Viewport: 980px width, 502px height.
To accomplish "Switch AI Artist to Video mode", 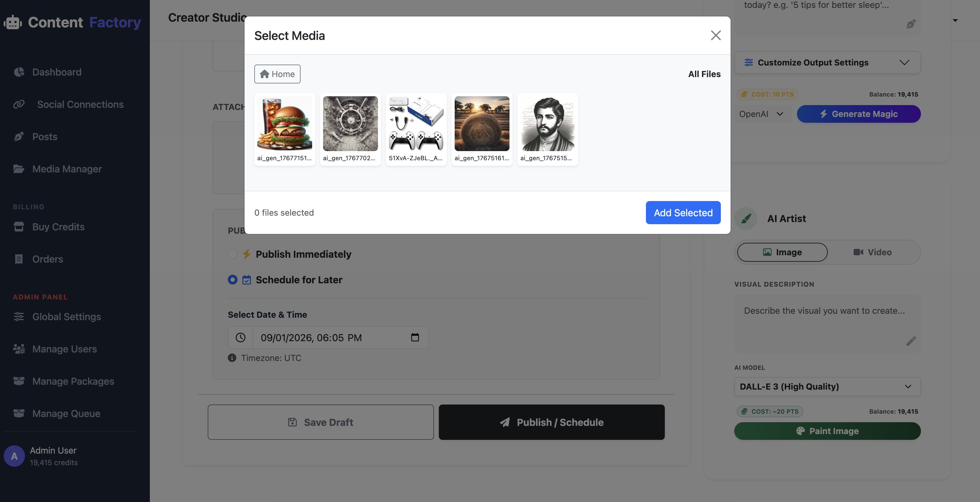I will 872,252.
